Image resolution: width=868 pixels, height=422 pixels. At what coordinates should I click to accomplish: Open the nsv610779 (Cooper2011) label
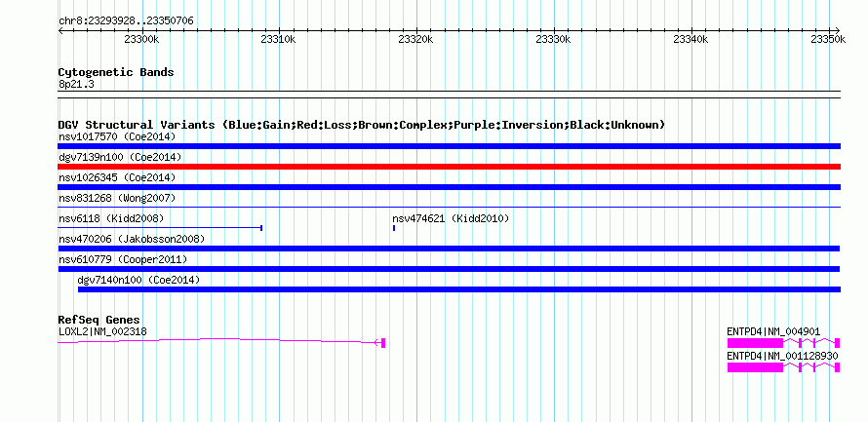point(123,259)
